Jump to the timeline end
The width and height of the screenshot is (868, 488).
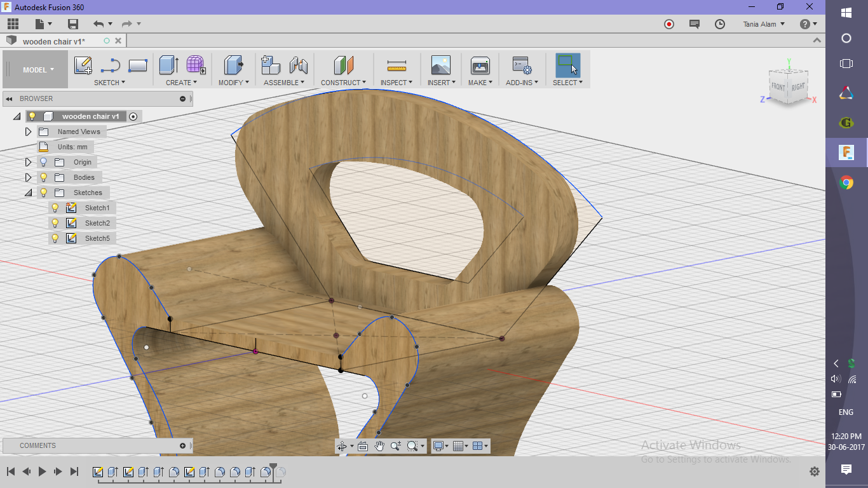pos(74,471)
